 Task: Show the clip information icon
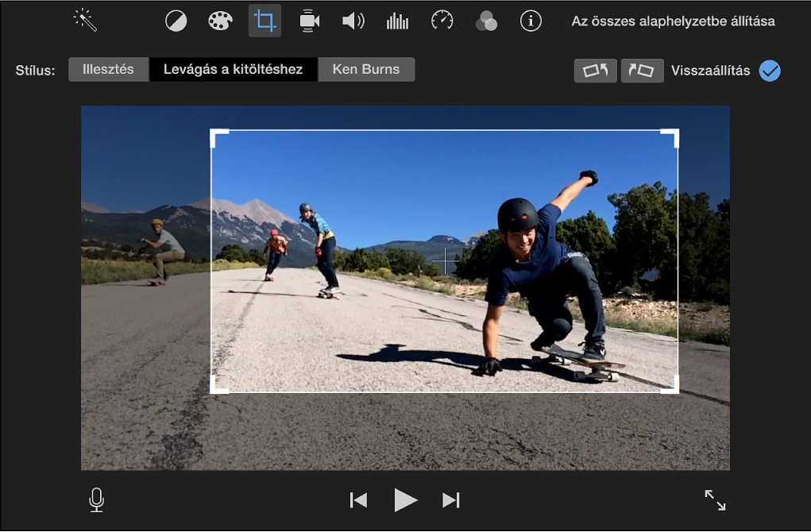point(531,21)
